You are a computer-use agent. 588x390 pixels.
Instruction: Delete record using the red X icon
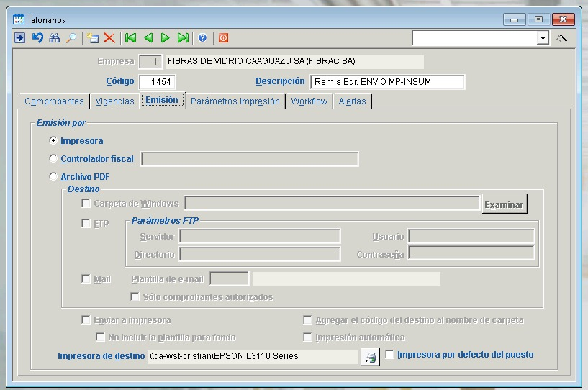tap(109, 38)
